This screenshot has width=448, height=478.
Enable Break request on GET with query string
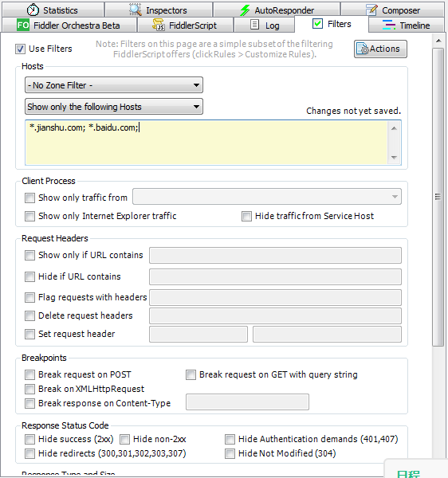(191, 374)
